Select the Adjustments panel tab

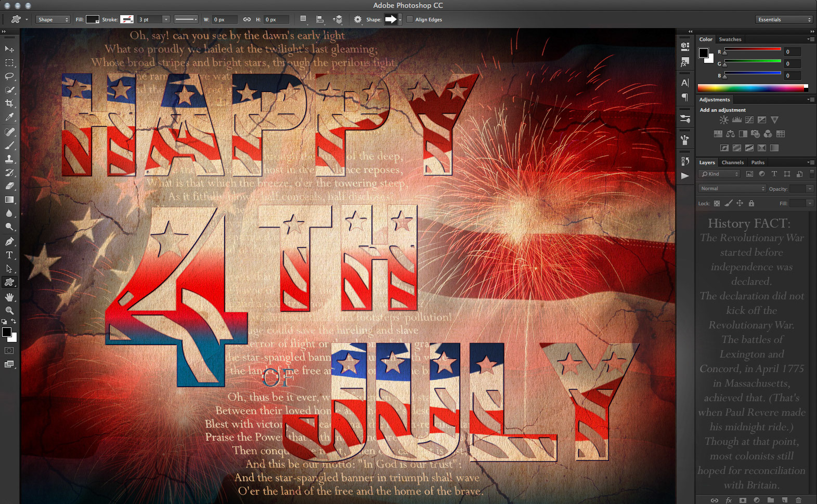tap(715, 100)
